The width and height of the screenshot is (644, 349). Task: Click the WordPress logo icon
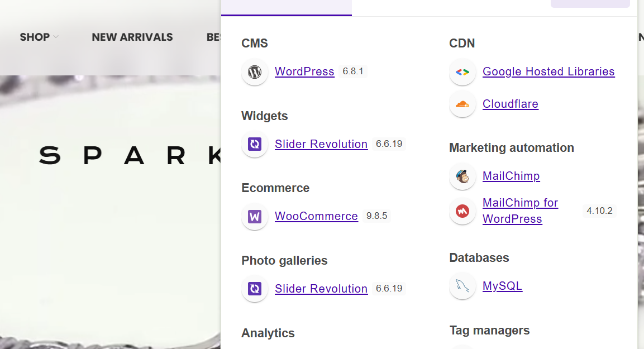(255, 72)
